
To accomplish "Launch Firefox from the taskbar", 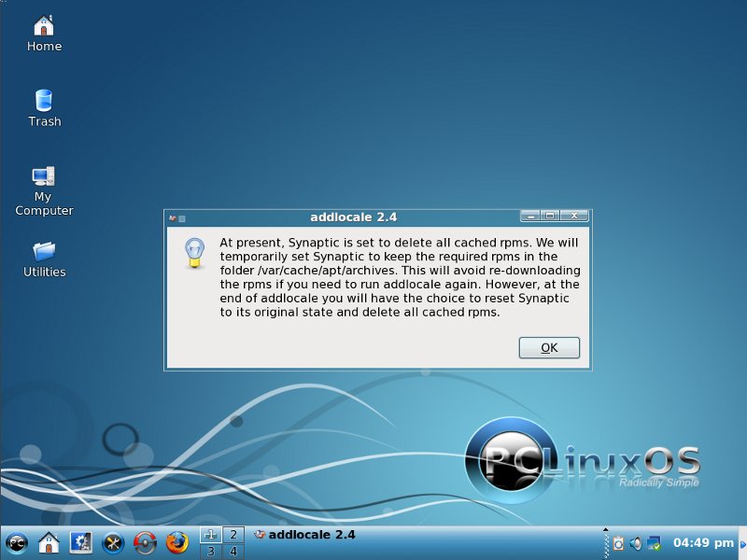I will point(176,541).
